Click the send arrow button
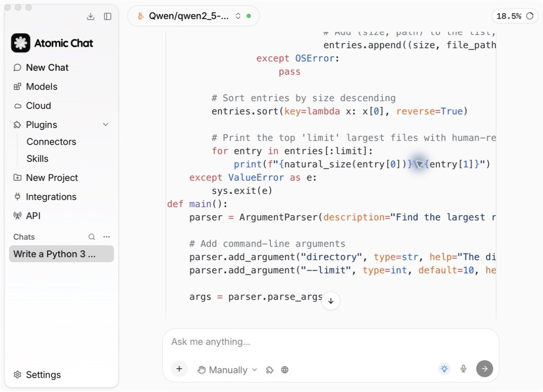Viewport: 543px width, 392px height. pyautogui.click(x=485, y=369)
